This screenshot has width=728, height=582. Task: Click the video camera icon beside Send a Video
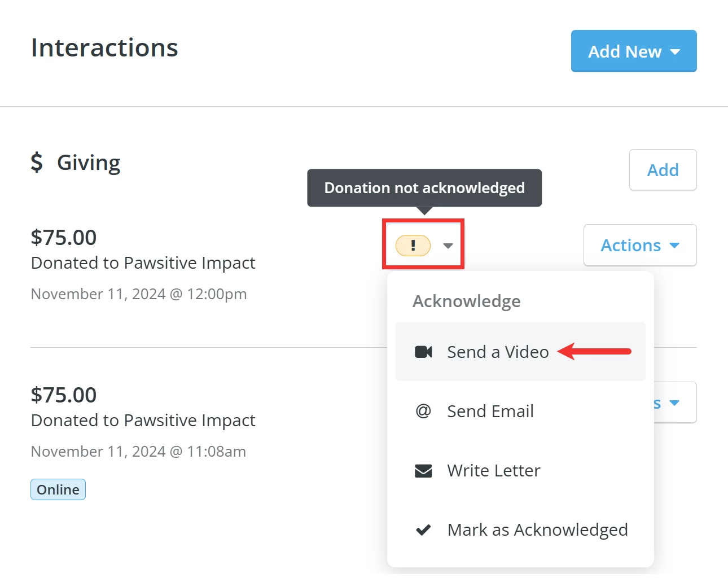coord(423,352)
